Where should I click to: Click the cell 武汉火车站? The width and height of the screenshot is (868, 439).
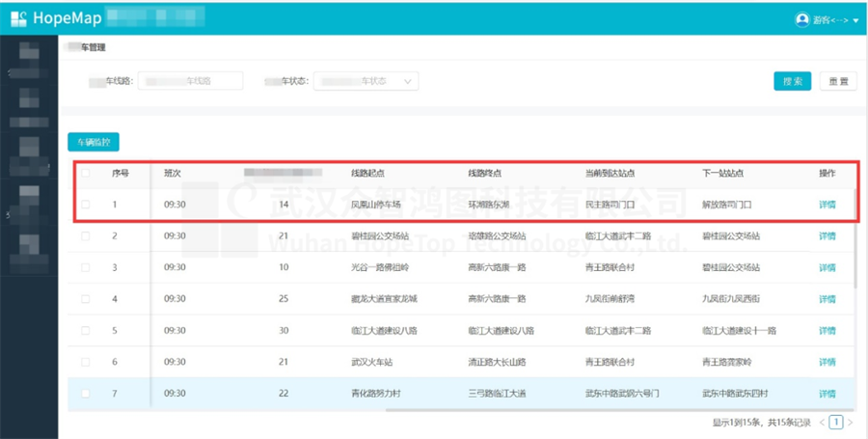tap(372, 362)
